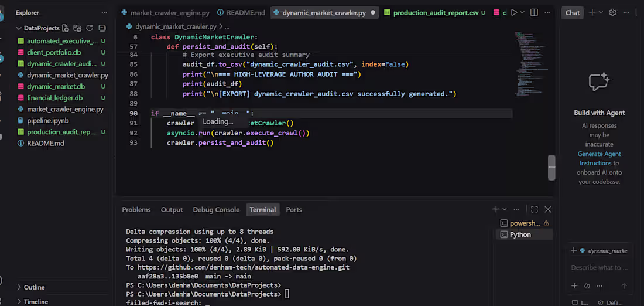The width and height of the screenshot is (644, 306).
Task: Open chat tools configuration icon
Action: [587, 286]
